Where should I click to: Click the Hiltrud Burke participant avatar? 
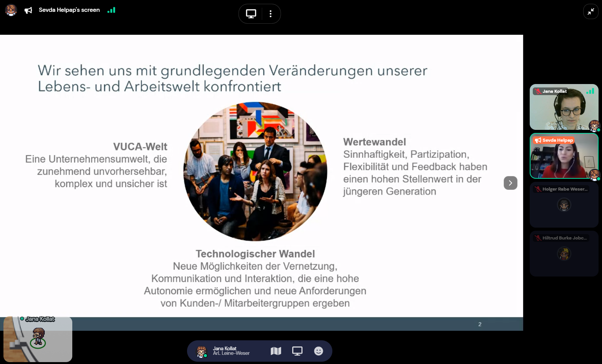click(564, 254)
